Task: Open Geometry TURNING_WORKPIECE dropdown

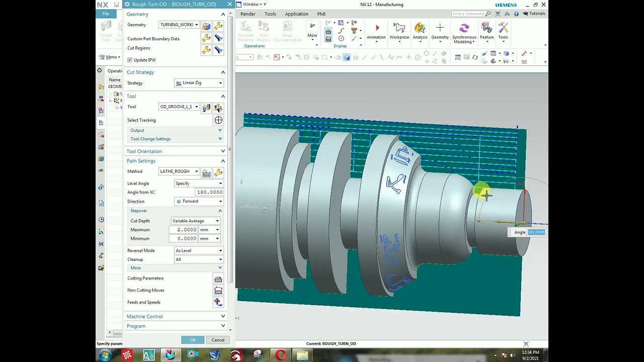Action: [179, 25]
